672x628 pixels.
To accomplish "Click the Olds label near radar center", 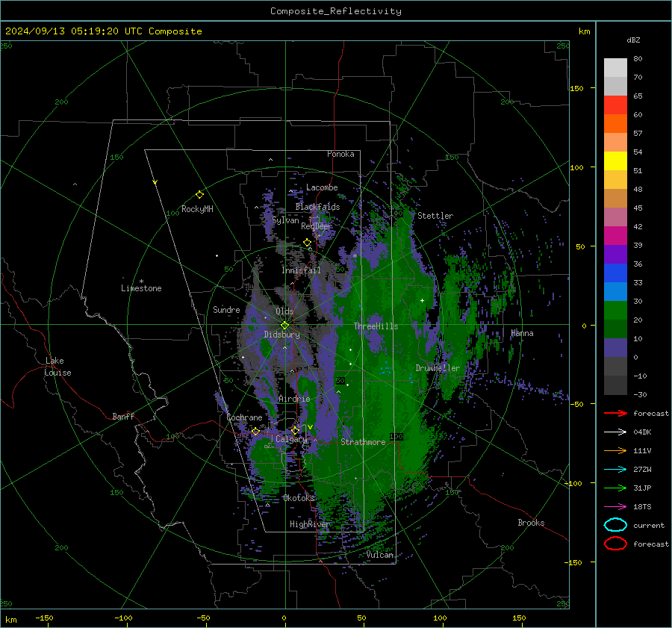I will point(284,311).
